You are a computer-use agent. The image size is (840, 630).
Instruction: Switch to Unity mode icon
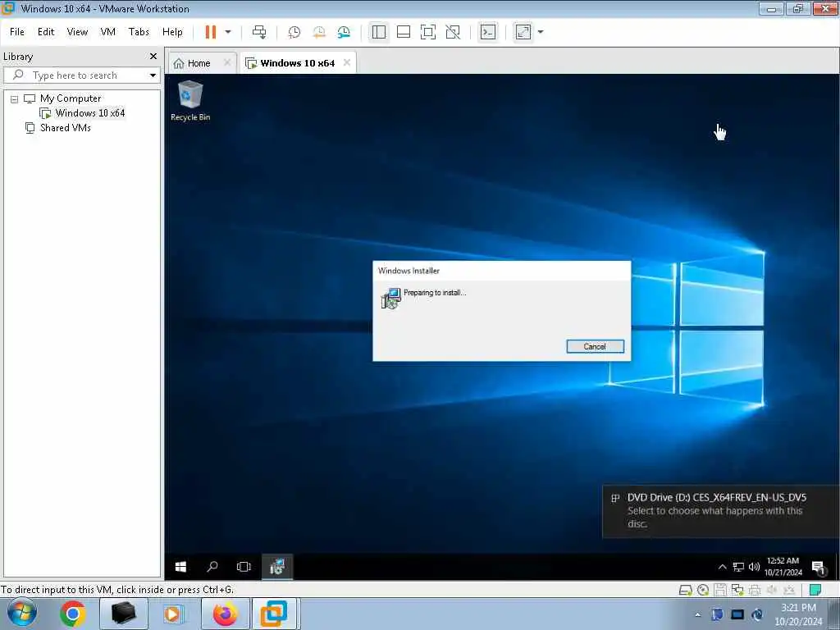453,32
